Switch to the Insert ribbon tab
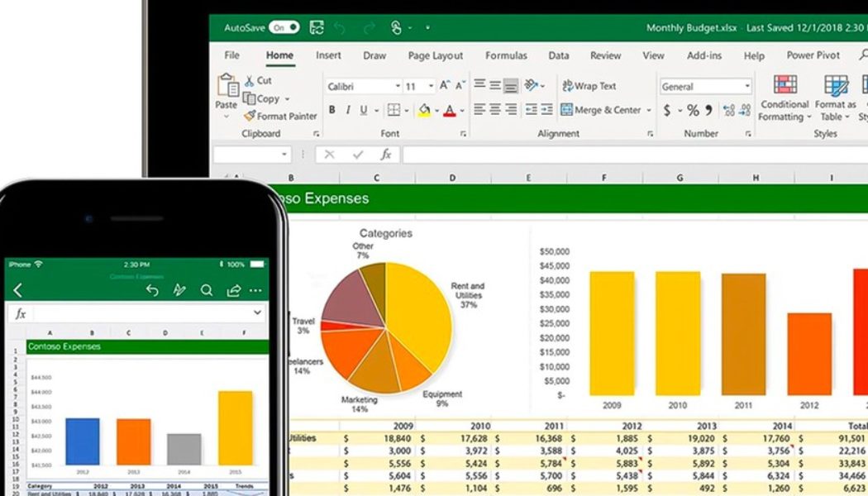The image size is (868, 496). pyautogui.click(x=328, y=55)
